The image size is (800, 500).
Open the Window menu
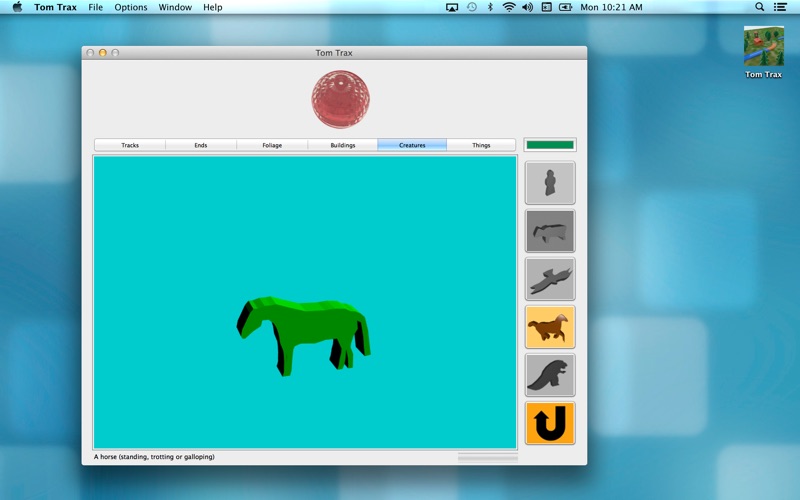(175, 7)
